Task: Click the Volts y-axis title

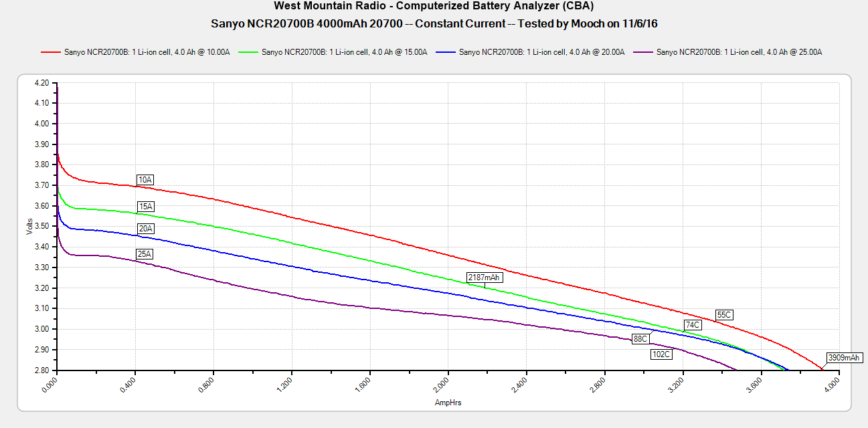Action: coord(29,227)
